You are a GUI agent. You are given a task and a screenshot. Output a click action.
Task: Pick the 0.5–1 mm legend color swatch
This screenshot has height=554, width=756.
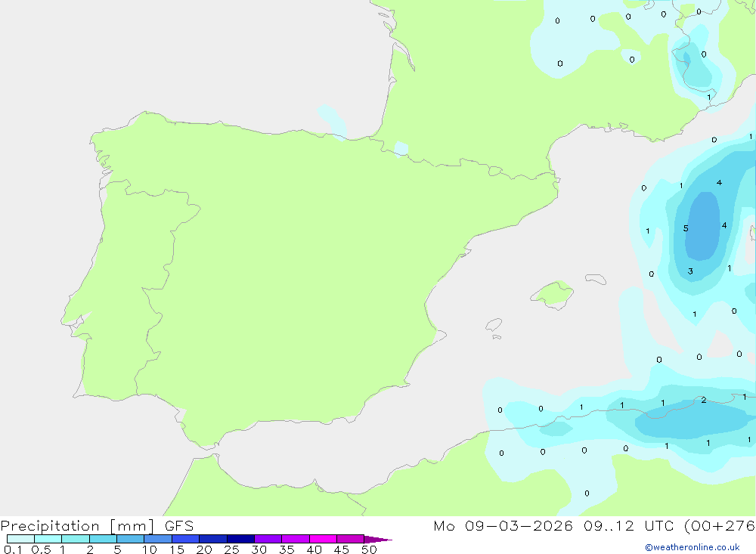48,539
